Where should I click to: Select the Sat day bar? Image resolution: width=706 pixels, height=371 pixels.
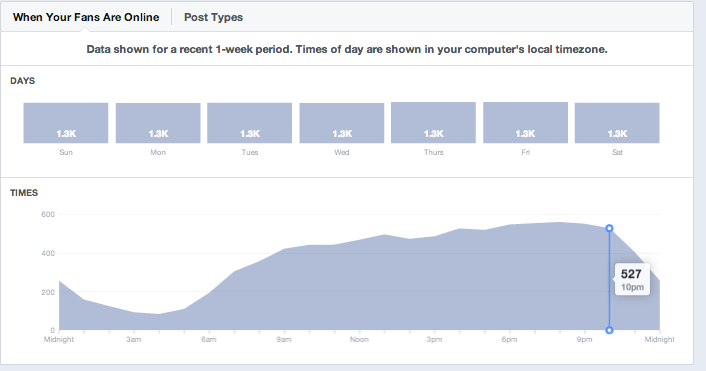coord(617,123)
